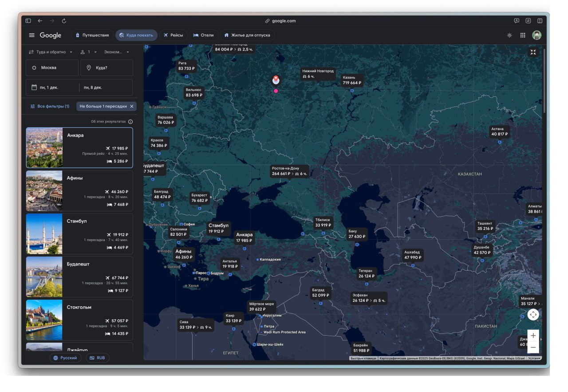Switch to the 'Отели' tab
The height and width of the screenshot is (392, 568).
tap(204, 36)
